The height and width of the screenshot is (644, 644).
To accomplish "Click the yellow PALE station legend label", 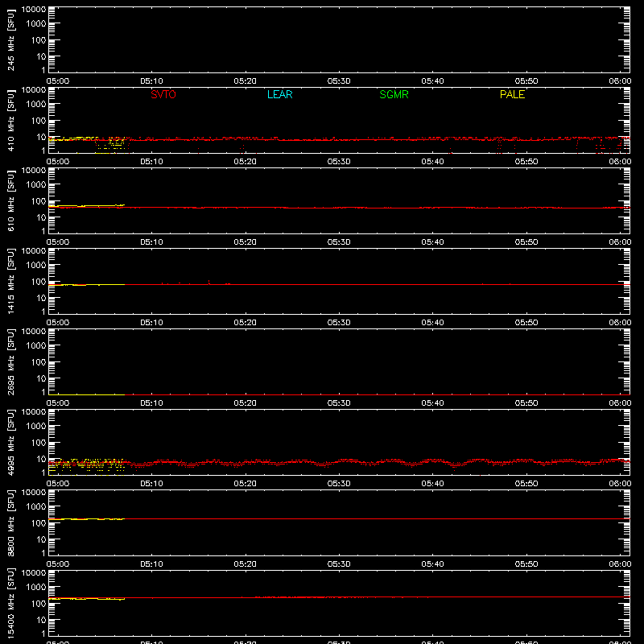I will coord(512,94).
